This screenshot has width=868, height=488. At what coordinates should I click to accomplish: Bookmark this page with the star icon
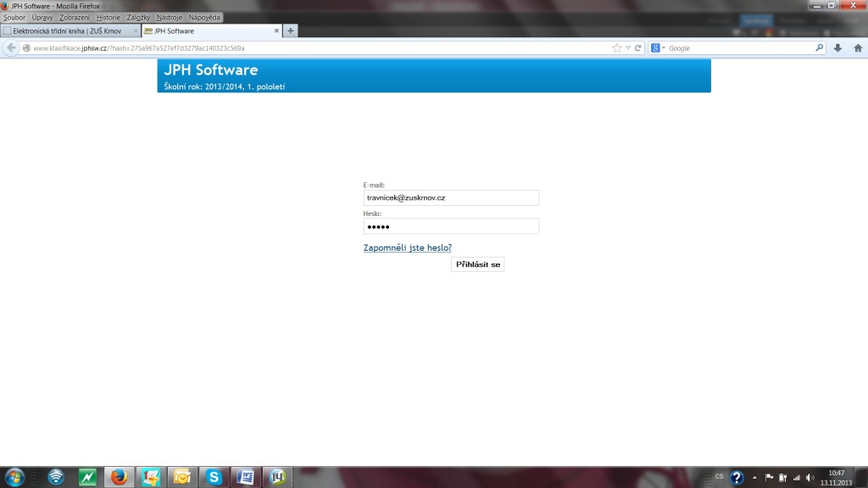617,48
